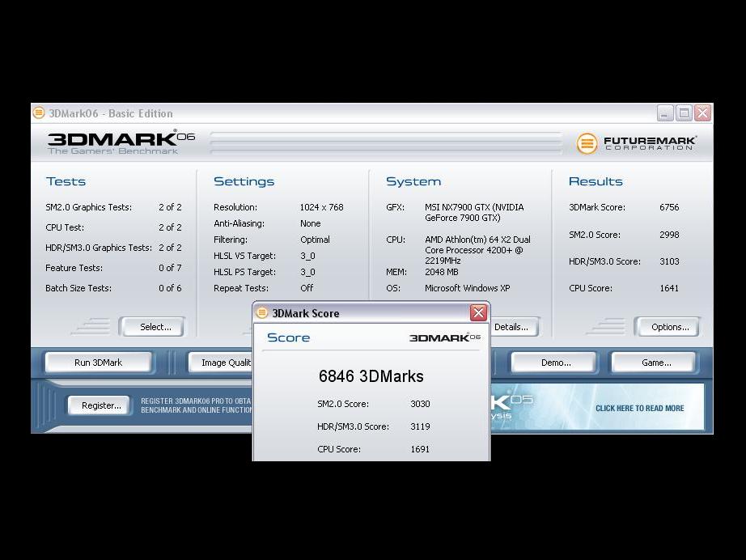Click the System section heading
746x560 pixels.
pyautogui.click(x=413, y=182)
